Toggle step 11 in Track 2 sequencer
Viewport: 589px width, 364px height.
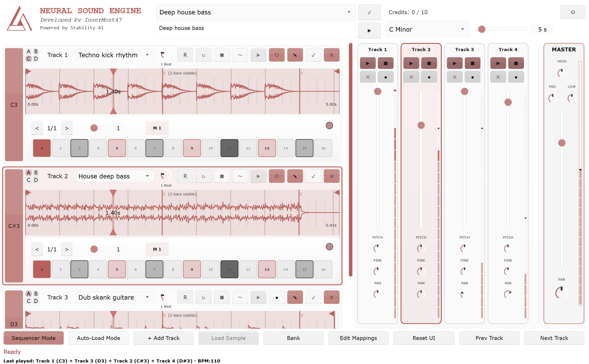point(229,269)
